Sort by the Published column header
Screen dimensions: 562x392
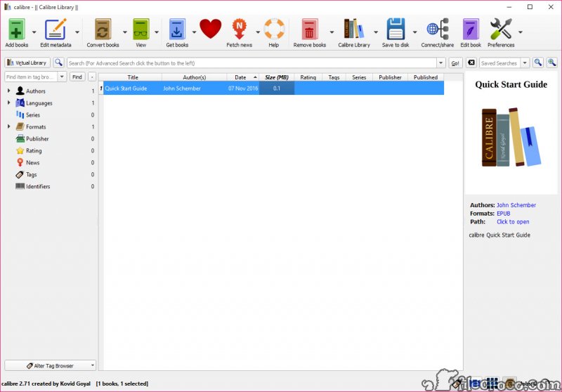pos(426,77)
